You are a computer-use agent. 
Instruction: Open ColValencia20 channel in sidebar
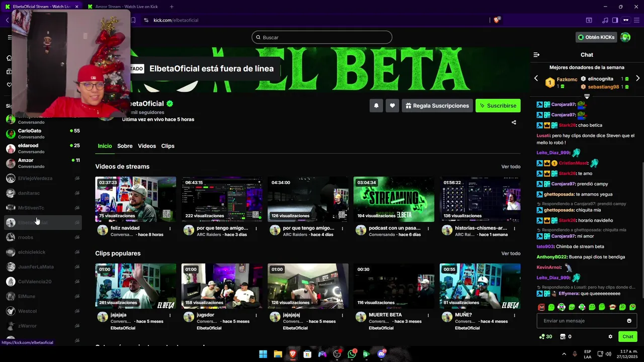click(x=43, y=282)
